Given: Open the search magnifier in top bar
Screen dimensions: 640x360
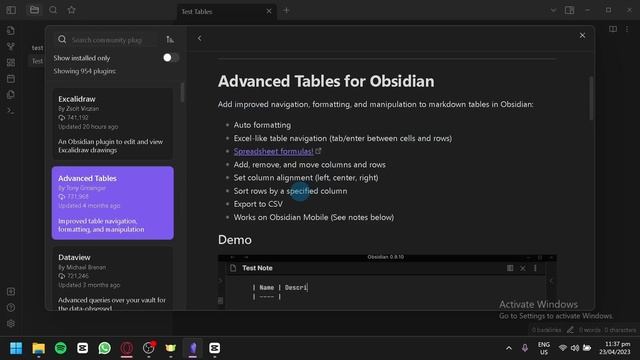Looking at the screenshot, I should click(x=53, y=10).
